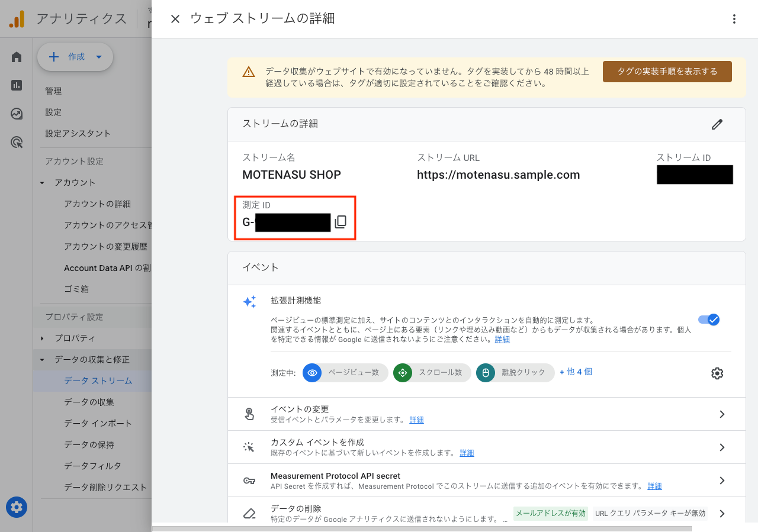Open the Home icon in the left sidebar

click(x=16, y=56)
